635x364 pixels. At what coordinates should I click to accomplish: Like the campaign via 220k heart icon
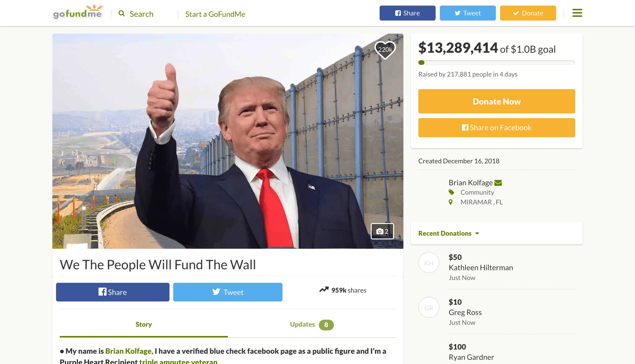coord(385,50)
